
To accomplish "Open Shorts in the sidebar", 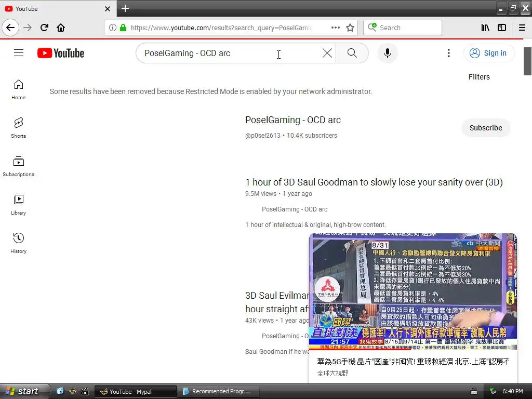I will point(18,128).
